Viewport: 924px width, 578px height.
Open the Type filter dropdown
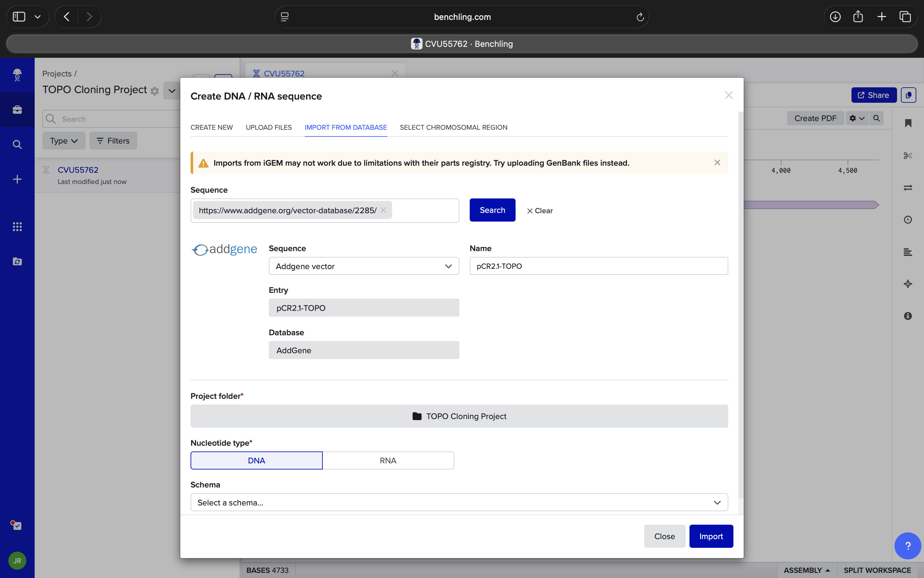(64, 141)
